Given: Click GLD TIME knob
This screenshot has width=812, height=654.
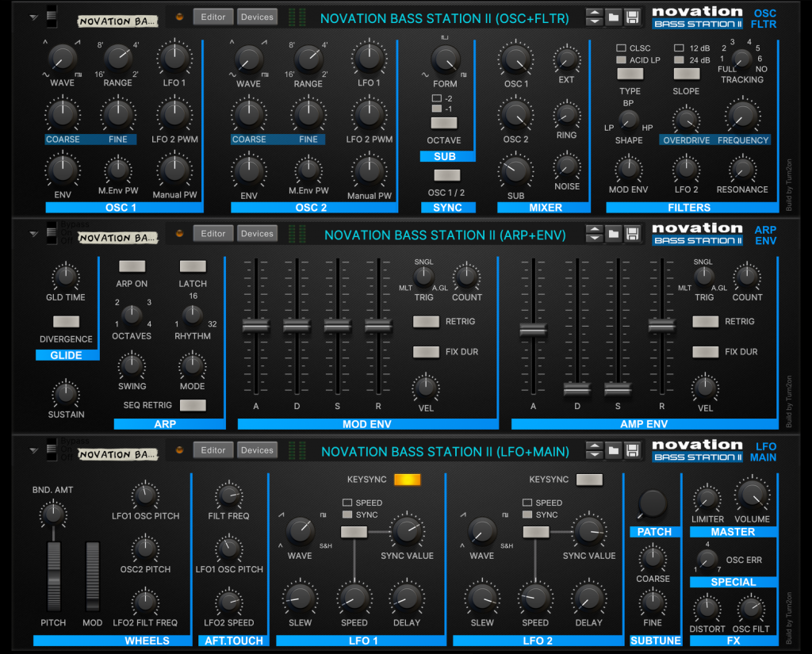Looking at the screenshot, I should pos(66,276).
